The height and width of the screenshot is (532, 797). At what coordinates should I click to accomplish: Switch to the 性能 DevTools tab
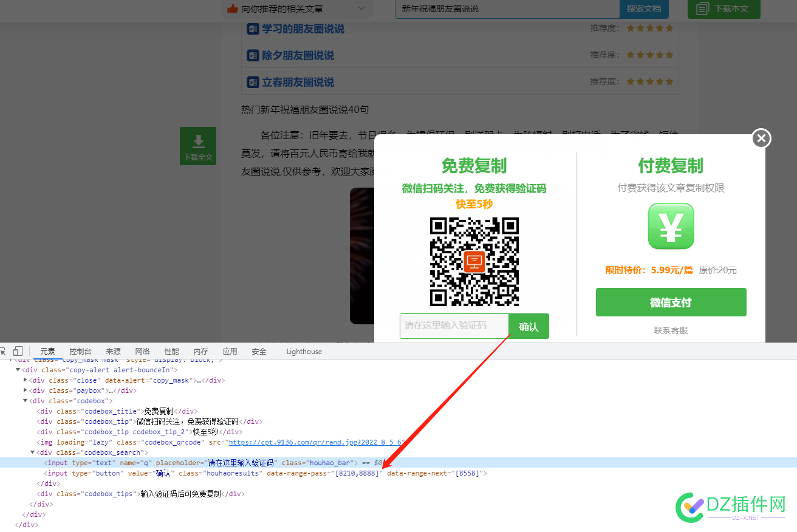(171, 352)
